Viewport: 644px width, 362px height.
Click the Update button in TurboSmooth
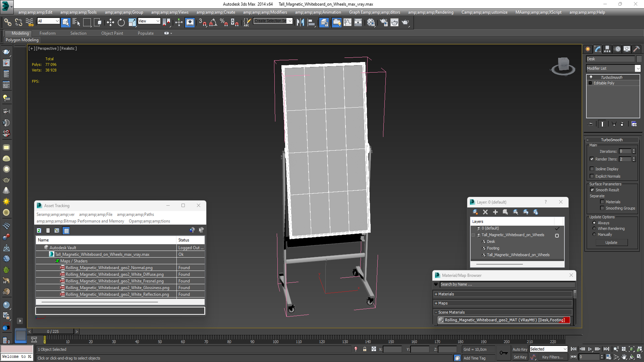[x=611, y=243]
